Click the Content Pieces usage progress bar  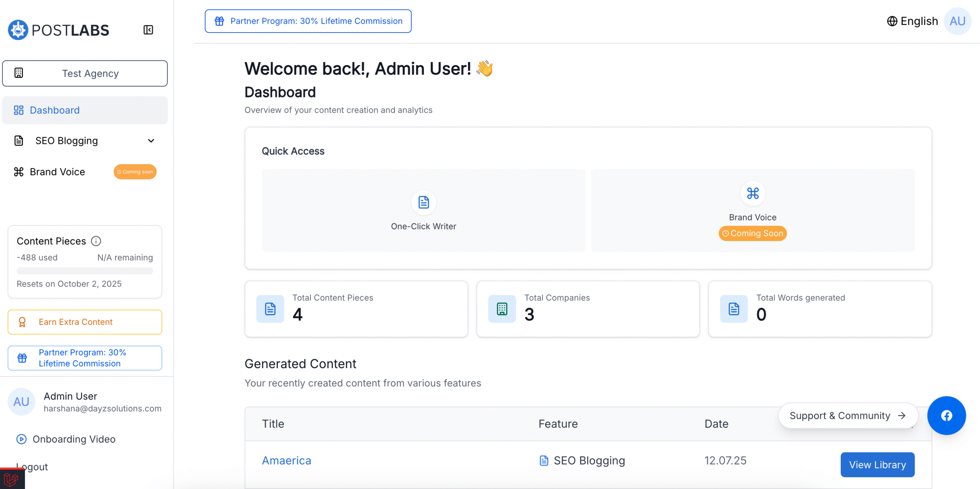click(x=85, y=271)
